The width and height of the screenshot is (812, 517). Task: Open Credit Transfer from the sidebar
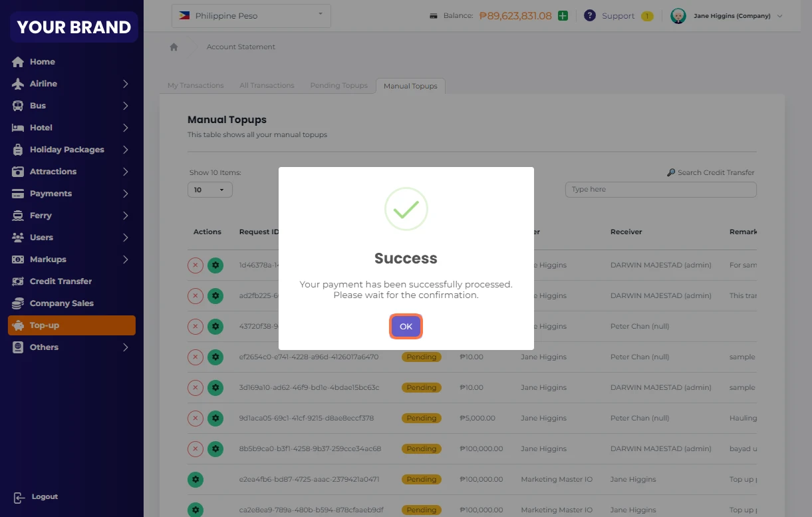(x=61, y=281)
